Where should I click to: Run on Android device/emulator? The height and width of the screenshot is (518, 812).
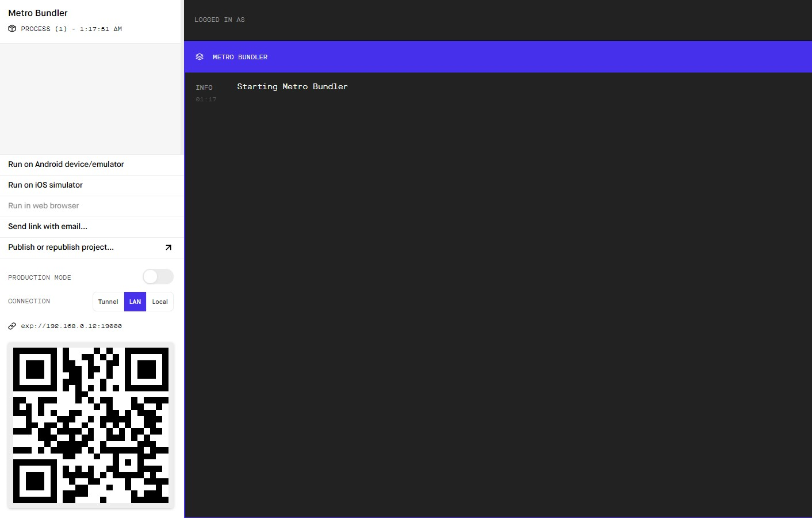pyautogui.click(x=92, y=165)
